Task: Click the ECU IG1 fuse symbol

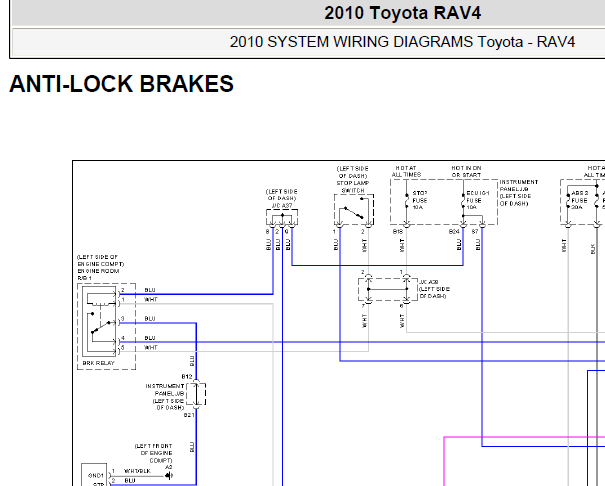Action: tap(463, 201)
